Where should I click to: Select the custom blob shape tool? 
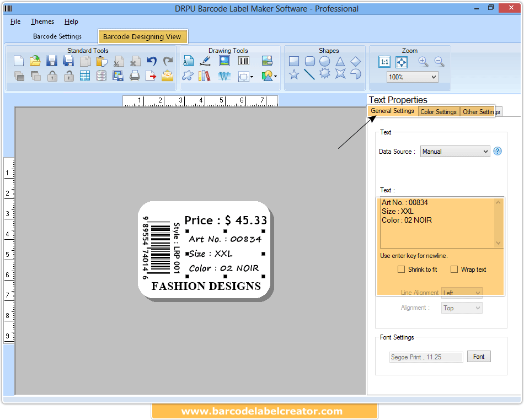(x=188, y=76)
